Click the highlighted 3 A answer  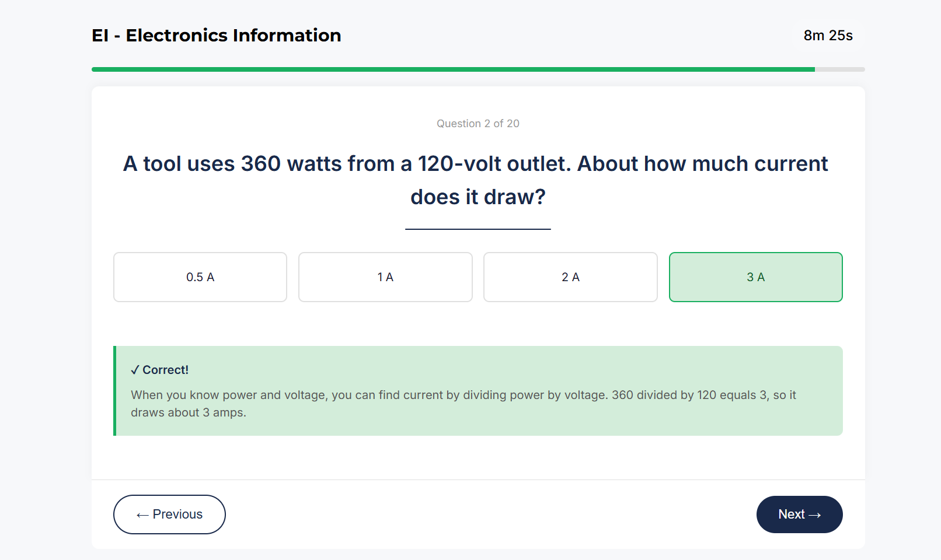click(755, 277)
